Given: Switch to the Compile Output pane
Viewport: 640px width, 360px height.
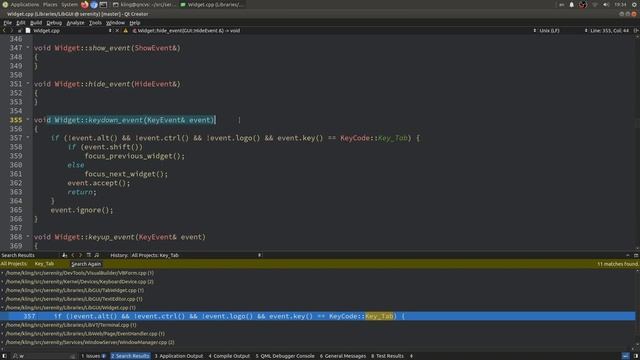Looking at the screenshot, I should pos(229,356).
